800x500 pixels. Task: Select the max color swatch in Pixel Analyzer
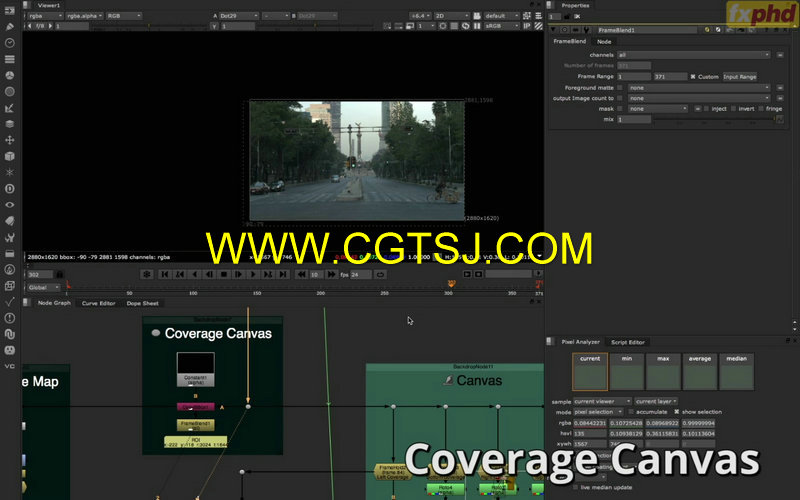(663, 371)
